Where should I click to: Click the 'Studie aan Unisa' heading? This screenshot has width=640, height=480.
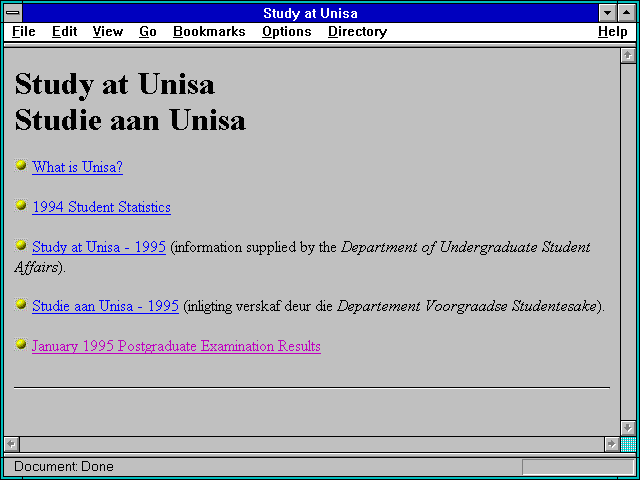130,120
